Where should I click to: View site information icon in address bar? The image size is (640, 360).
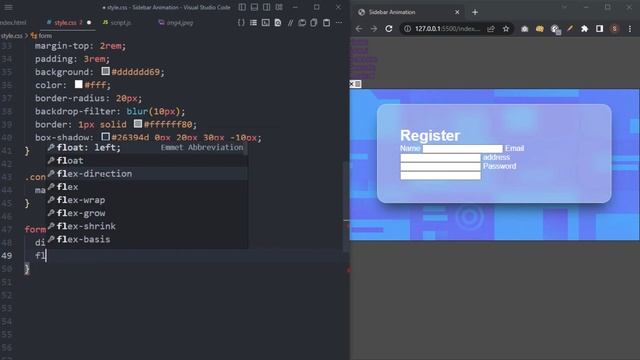tap(407, 29)
